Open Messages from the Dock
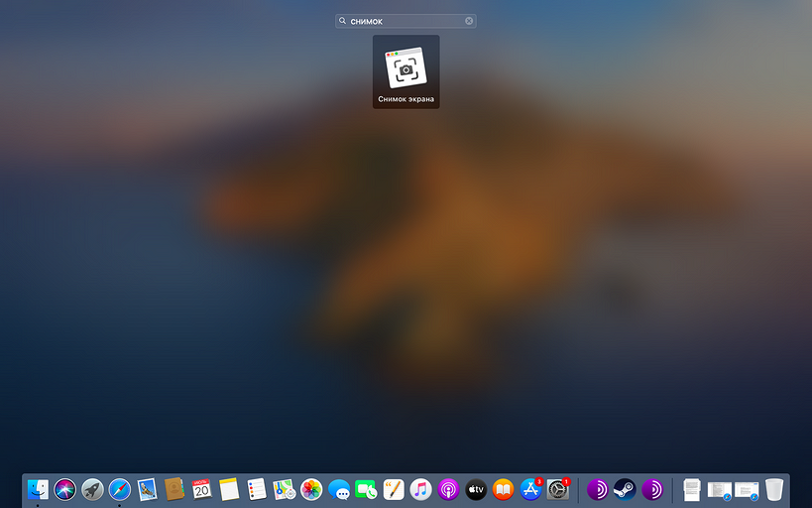This screenshot has height=508, width=812. click(x=339, y=489)
